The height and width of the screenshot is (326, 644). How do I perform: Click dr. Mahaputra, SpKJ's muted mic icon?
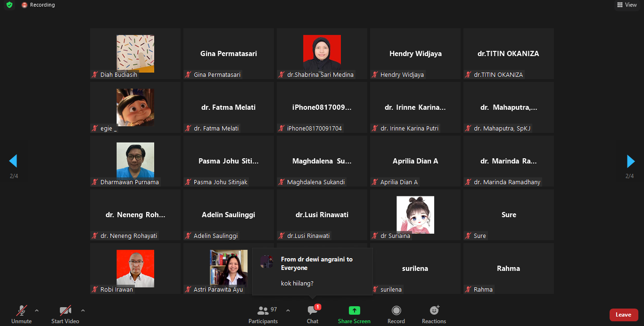pos(469,128)
